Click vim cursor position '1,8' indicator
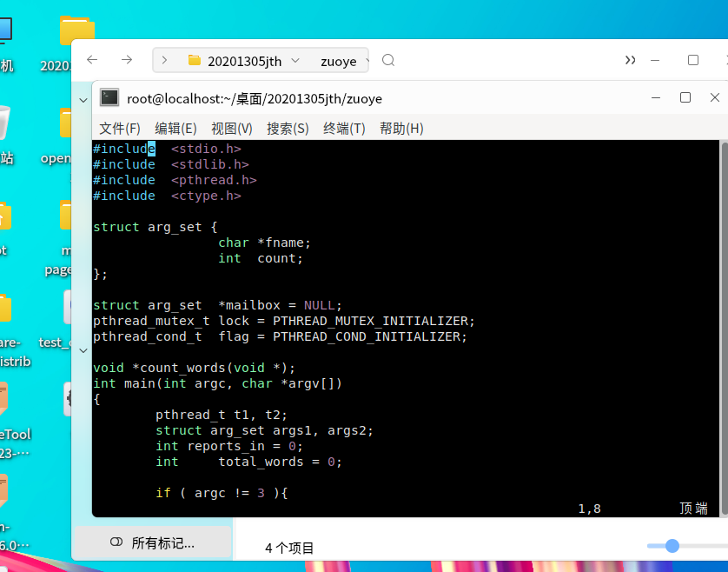 coord(589,509)
